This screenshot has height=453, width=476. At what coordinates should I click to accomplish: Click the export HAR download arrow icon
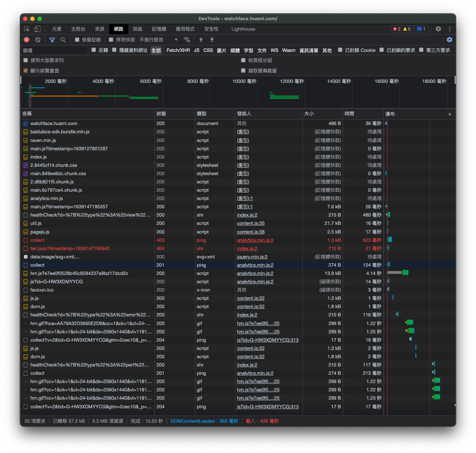tap(212, 40)
